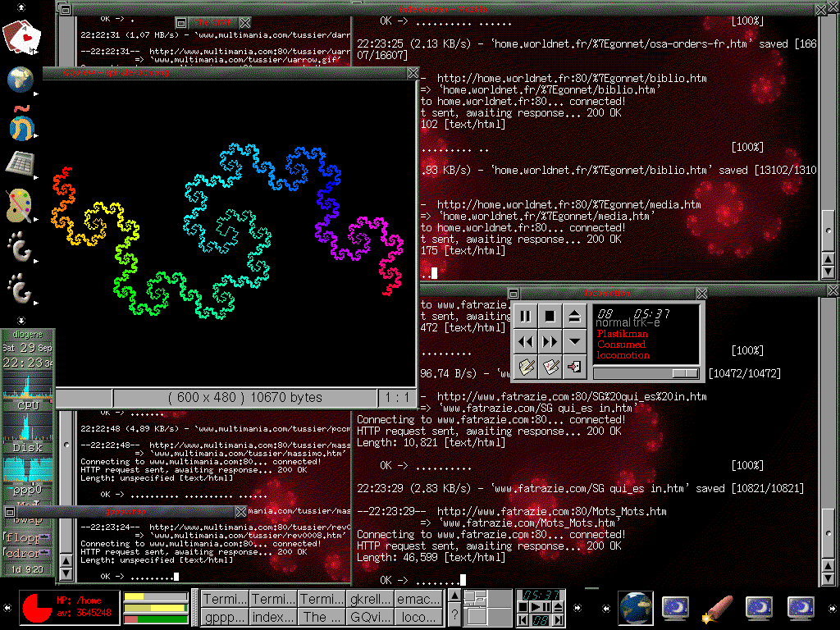
Task: Switch to the emac... task in tasklist
Action: point(418,600)
